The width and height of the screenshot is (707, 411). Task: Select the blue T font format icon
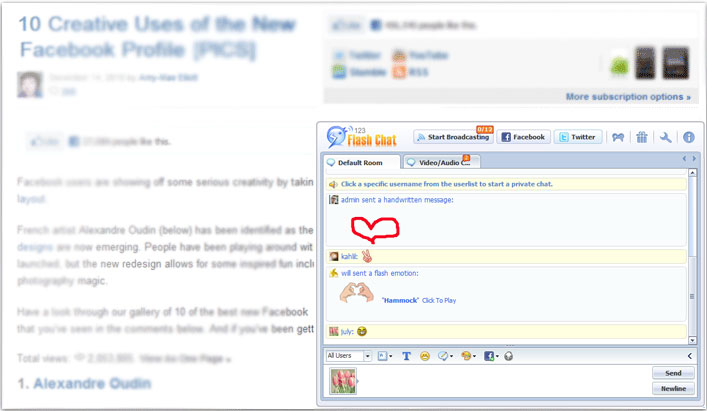pos(406,356)
